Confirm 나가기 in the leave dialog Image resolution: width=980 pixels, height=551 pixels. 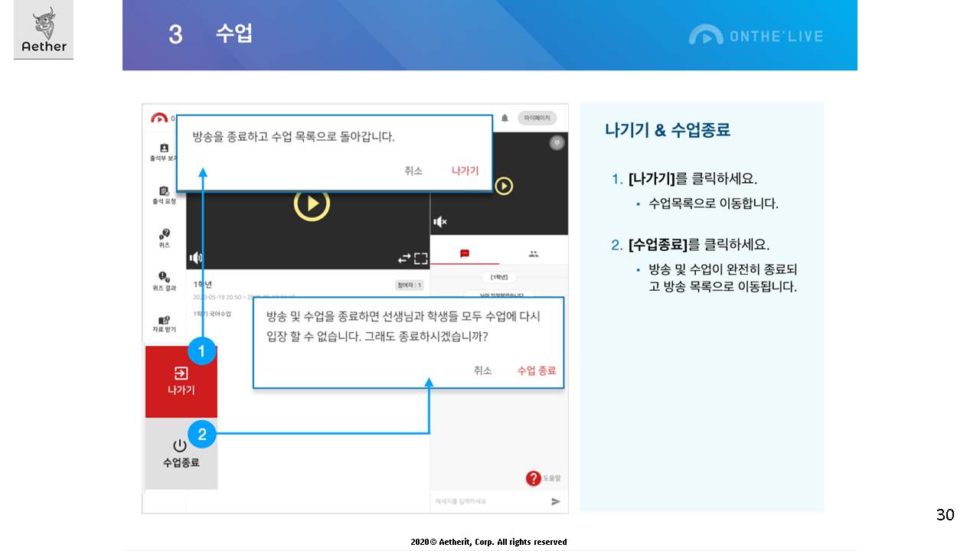point(465,171)
